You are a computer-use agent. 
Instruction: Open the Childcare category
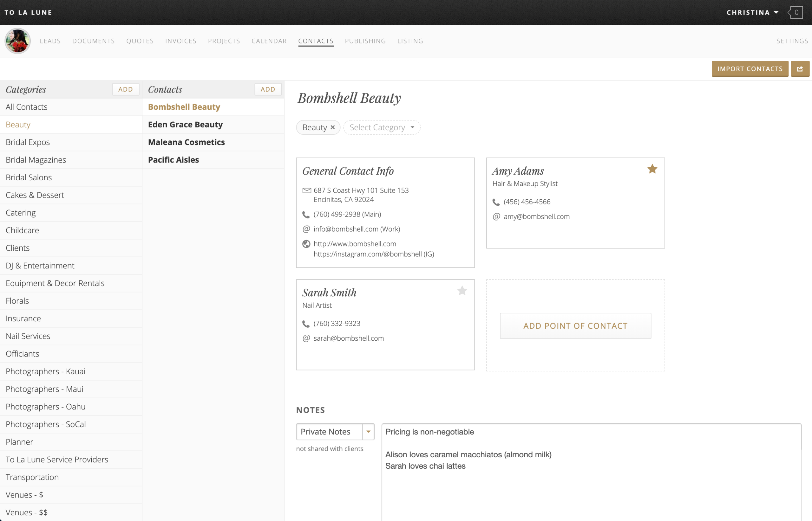click(x=71, y=230)
